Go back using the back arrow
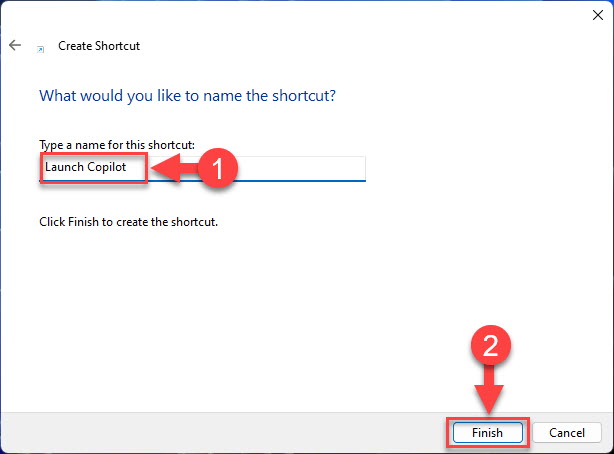 [15, 45]
